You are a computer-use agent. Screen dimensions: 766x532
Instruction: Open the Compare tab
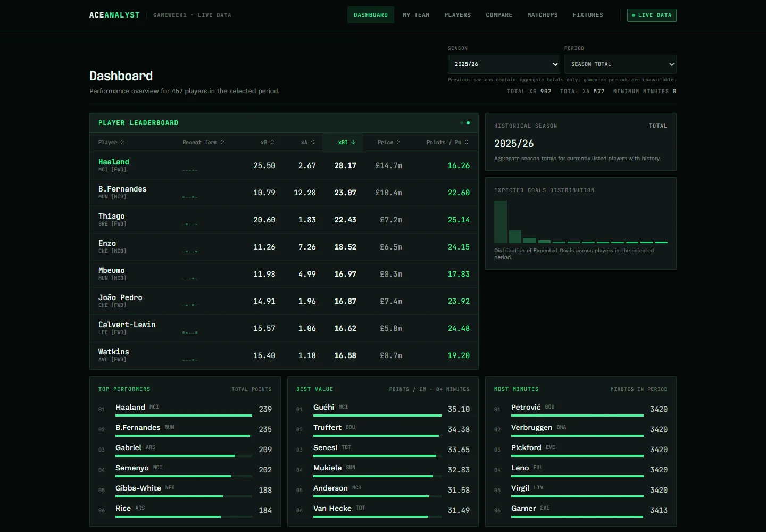[x=499, y=15]
